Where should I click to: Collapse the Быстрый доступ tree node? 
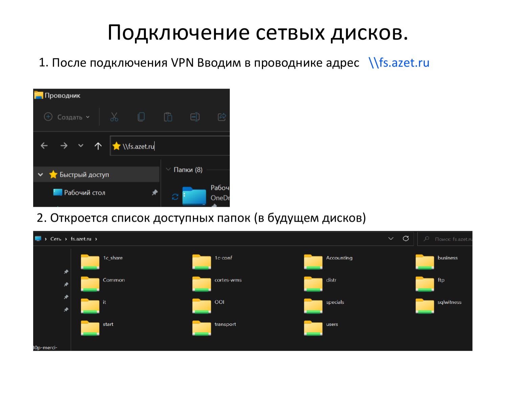[x=41, y=175]
